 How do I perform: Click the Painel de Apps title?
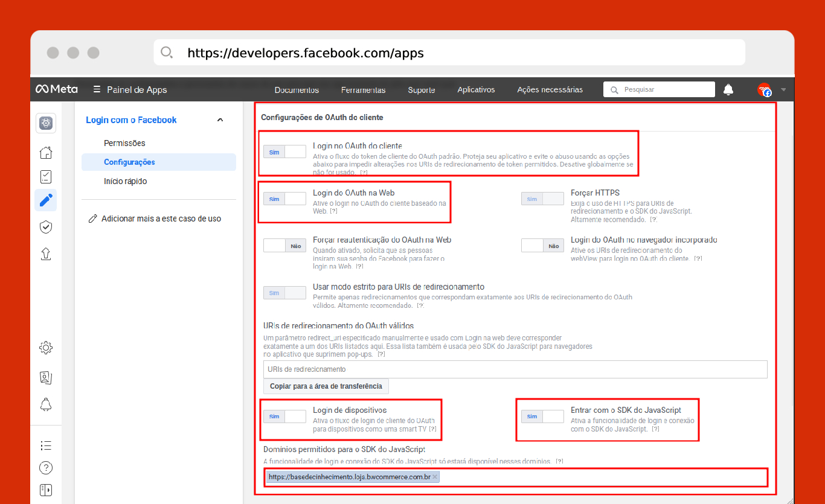coord(137,89)
